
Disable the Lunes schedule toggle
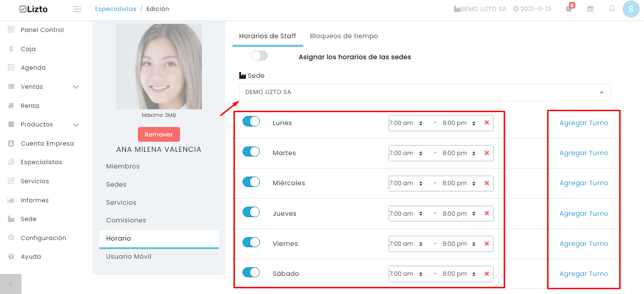(251, 121)
